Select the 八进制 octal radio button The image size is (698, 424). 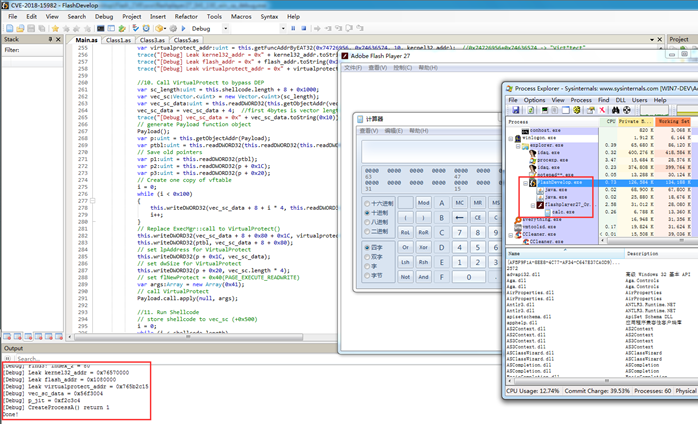pyautogui.click(x=367, y=222)
